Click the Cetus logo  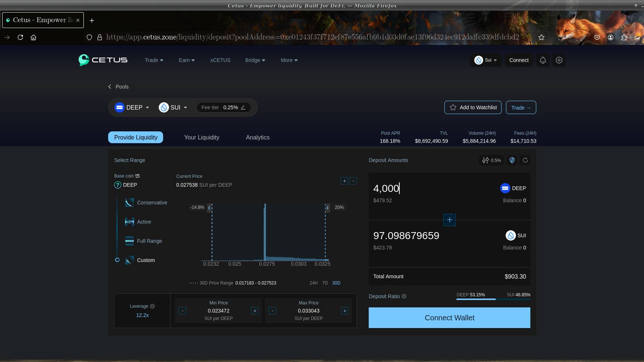(103, 60)
